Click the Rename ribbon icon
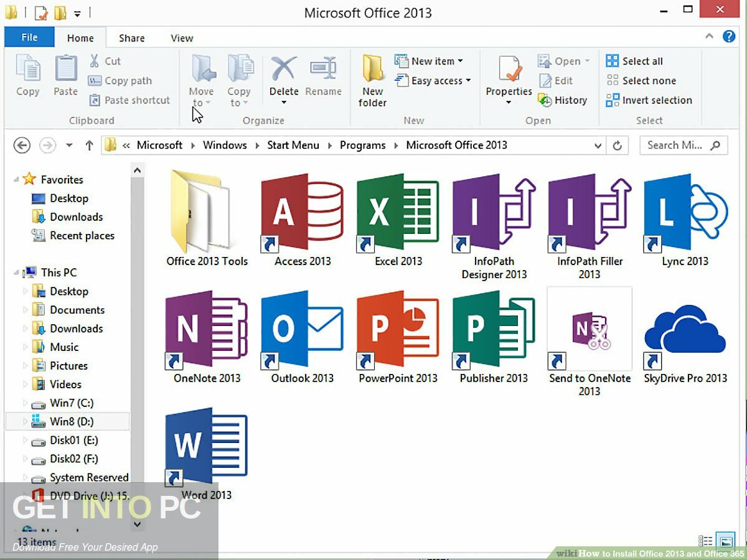Screen dimensions: 747x560 pyautogui.click(x=323, y=76)
